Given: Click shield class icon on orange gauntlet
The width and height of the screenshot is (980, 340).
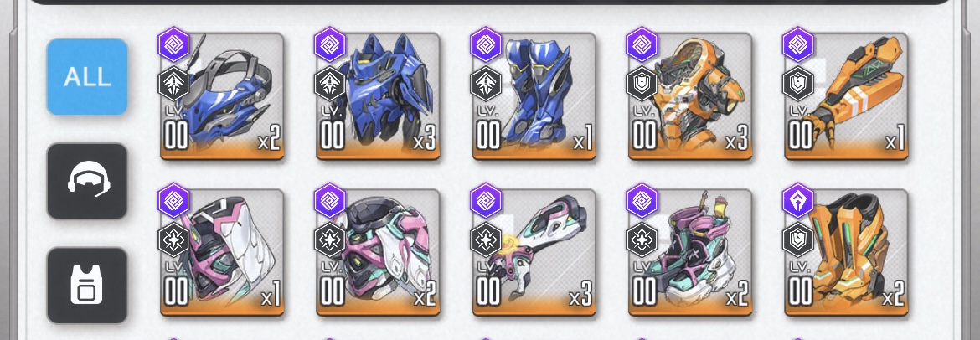Looking at the screenshot, I should 798,84.
